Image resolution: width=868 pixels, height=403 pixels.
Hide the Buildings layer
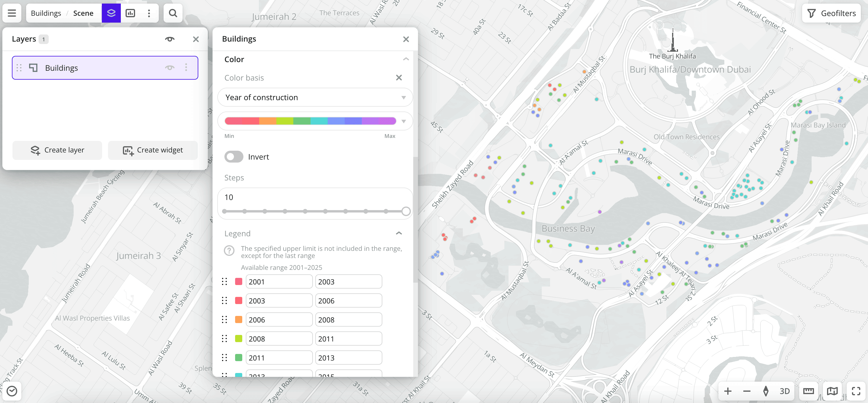(x=170, y=68)
